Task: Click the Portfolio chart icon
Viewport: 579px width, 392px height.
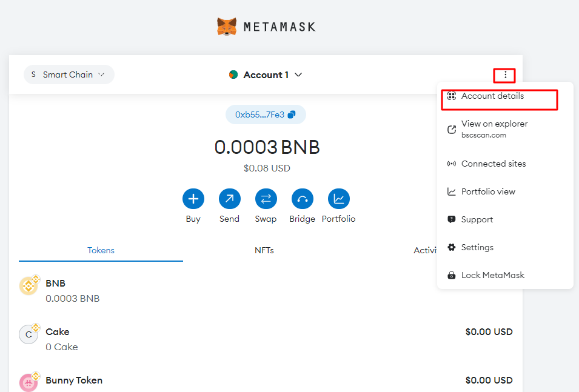Action: click(339, 199)
